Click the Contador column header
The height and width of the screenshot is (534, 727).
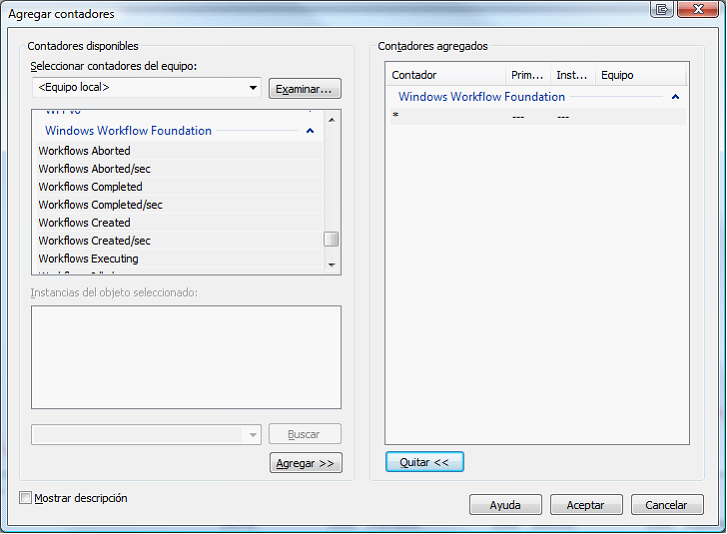(x=446, y=75)
